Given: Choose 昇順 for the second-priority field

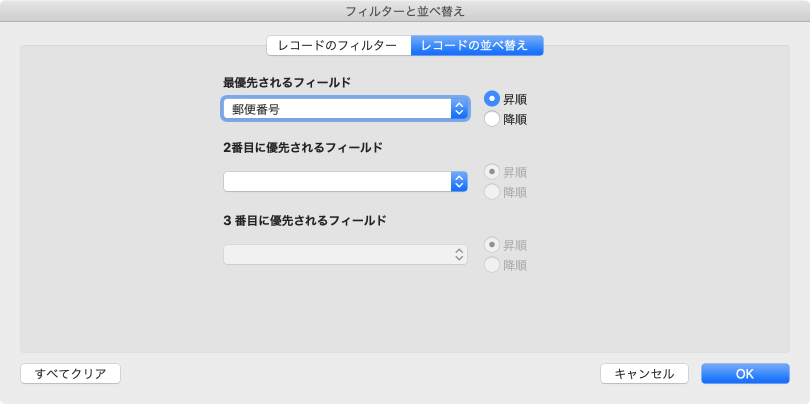Looking at the screenshot, I should [x=492, y=171].
